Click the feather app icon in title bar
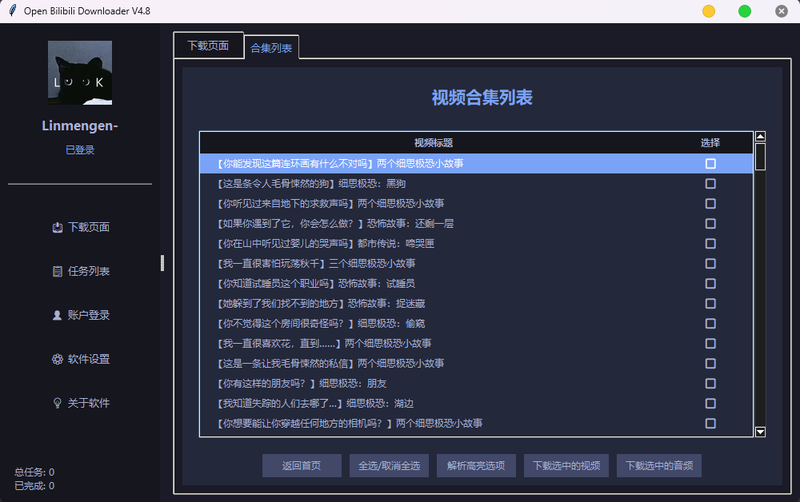The width and height of the screenshot is (800, 502). click(12, 11)
